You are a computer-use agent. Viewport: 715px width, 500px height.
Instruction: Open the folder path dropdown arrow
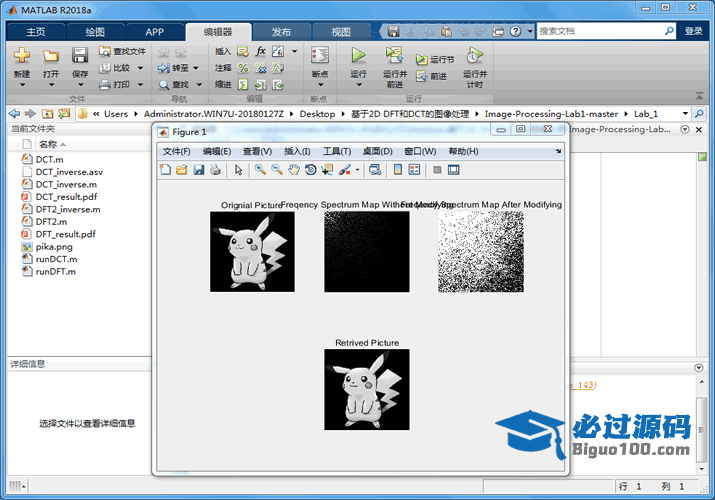click(x=685, y=113)
